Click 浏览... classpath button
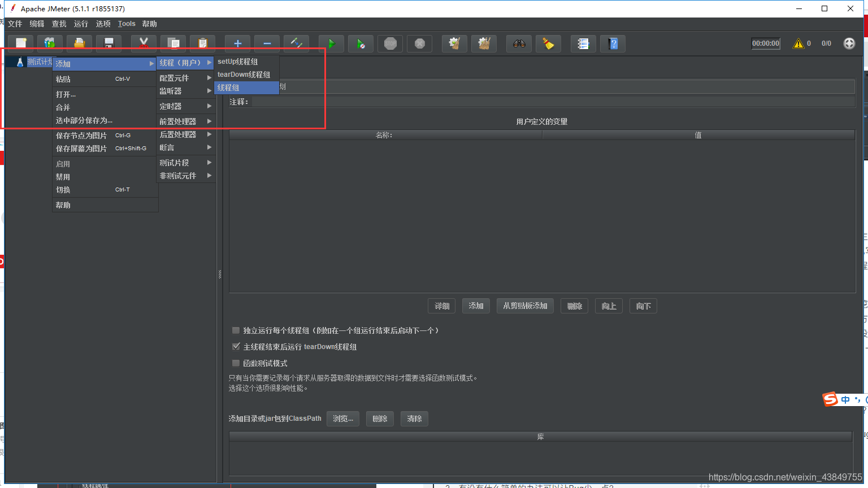This screenshot has height=488, width=868. tap(343, 419)
